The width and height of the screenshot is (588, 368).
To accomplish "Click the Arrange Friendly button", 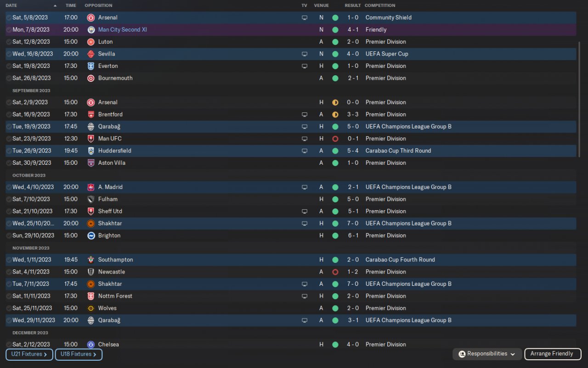I will pos(552,354).
